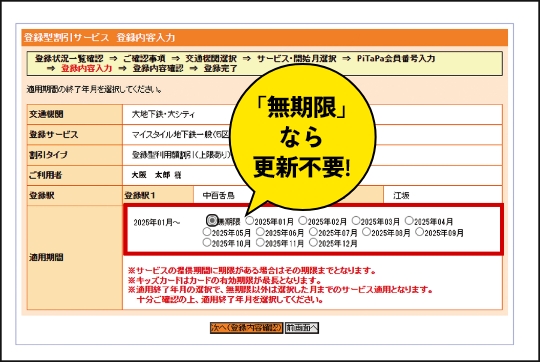540x363 pixels.
Task: Choose the 2025年08月 radio button
Action: (366, 232)
